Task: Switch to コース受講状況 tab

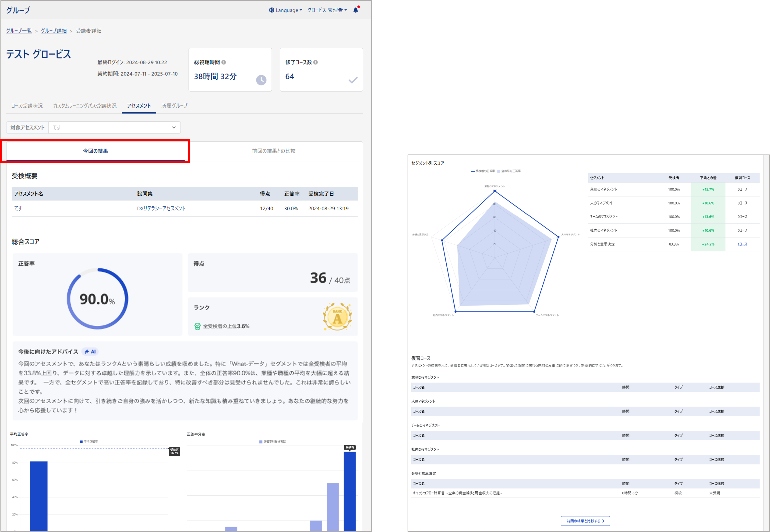Action: 27,106
